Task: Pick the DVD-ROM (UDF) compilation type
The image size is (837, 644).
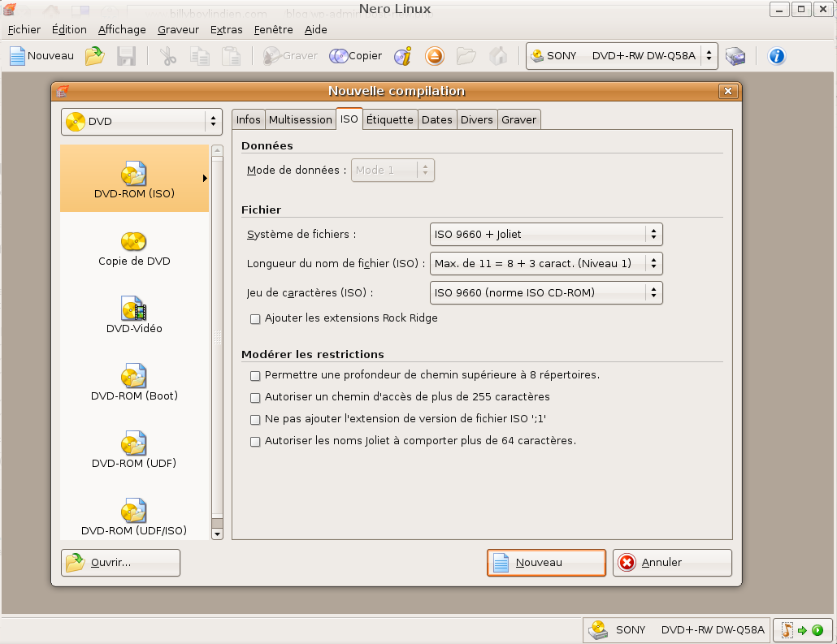Action: point(134,449)
